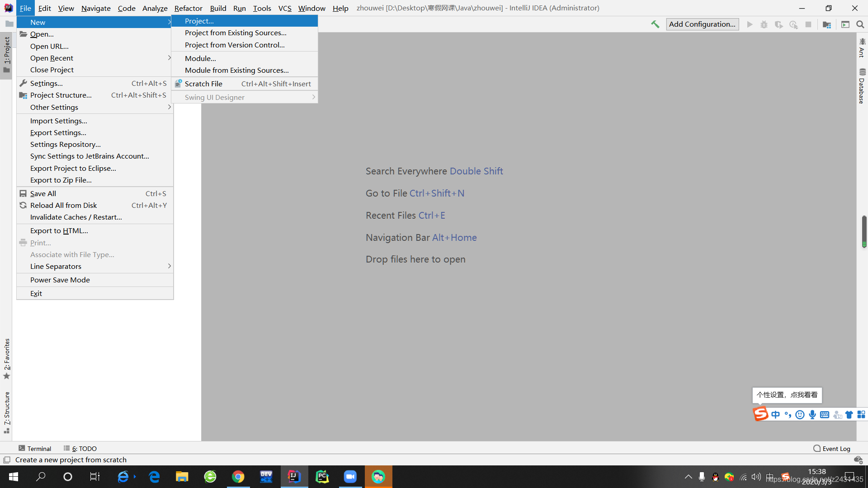Click the Sogou skin shirt icon
Image resolution: width=868 pixels, height=488 pixels.
849,414
